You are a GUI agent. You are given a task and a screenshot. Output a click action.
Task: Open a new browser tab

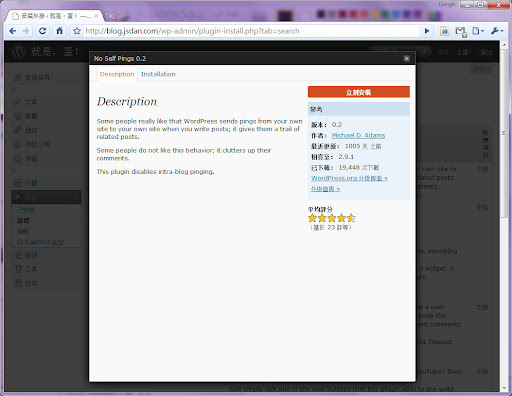pos(110,16)
